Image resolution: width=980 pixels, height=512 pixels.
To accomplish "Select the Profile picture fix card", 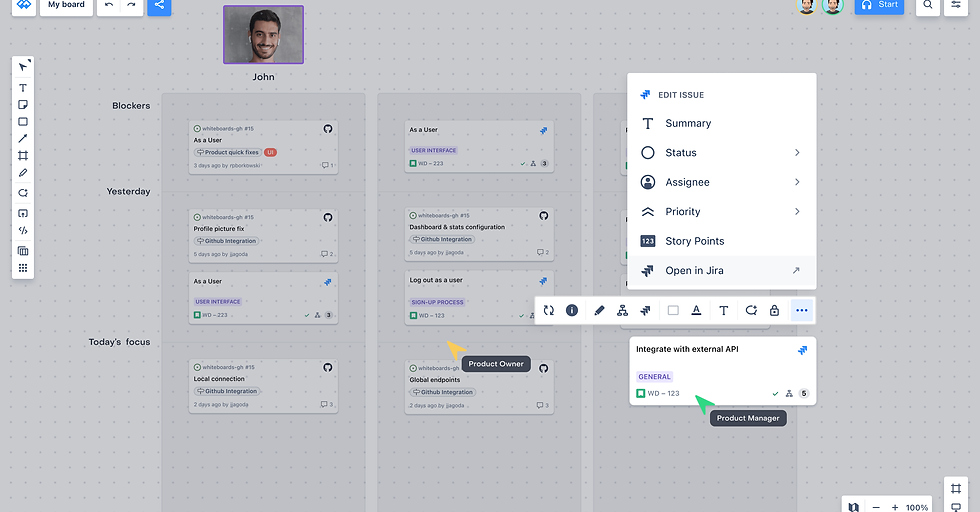I will point(263,236).
